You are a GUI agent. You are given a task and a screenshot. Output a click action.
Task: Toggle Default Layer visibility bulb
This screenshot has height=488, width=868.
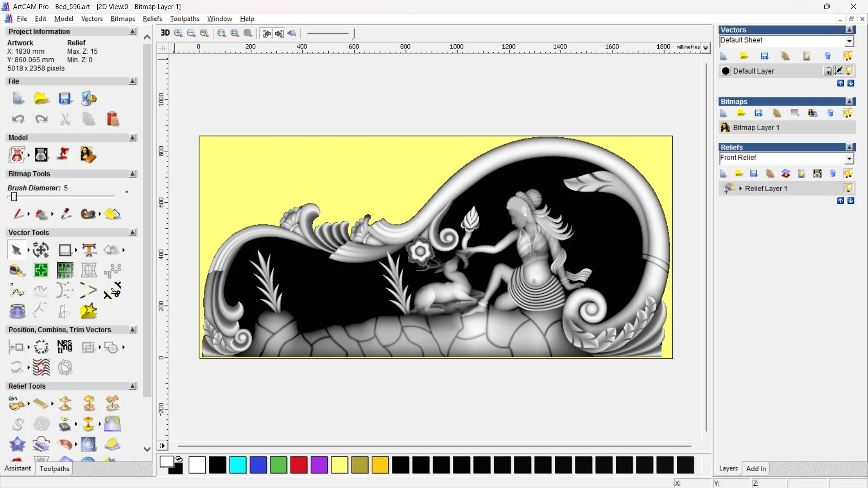coord(849,71)
